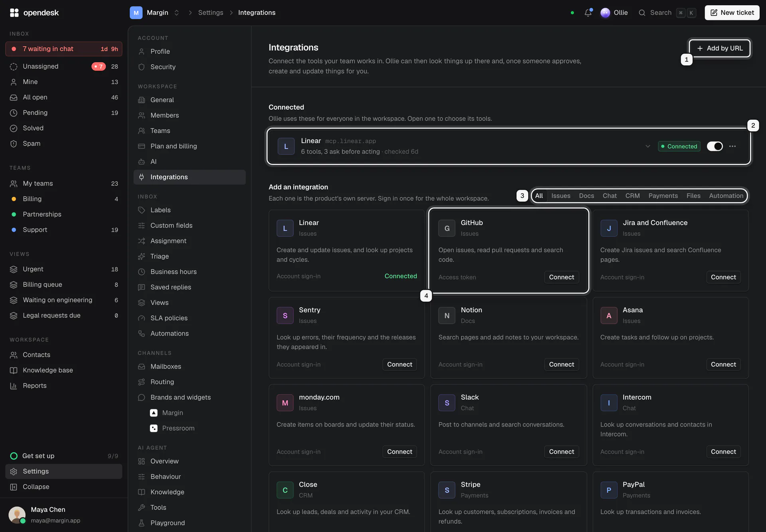Click the PayPal card icon

[x=609, y=490]
